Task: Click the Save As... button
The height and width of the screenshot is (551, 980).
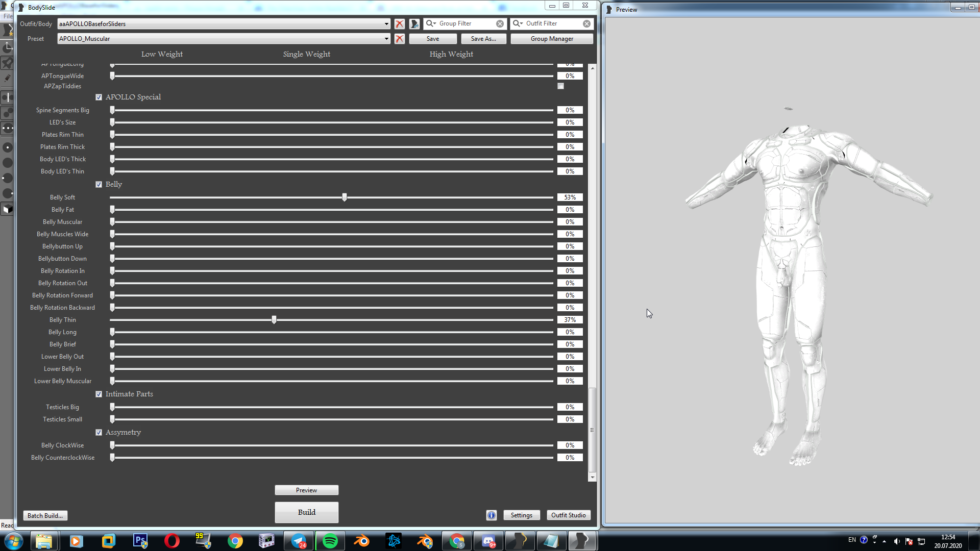Action: tap(483, 39)
